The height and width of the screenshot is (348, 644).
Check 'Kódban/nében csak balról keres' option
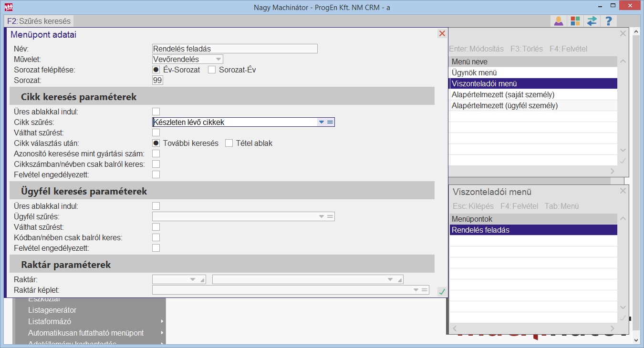click(x=156, y=237)
